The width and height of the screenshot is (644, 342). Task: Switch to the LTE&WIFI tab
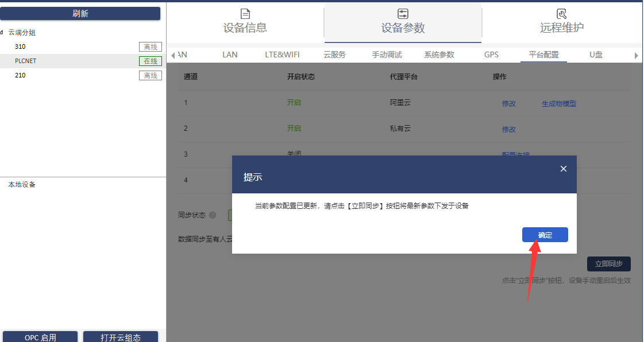pos(281,55)
